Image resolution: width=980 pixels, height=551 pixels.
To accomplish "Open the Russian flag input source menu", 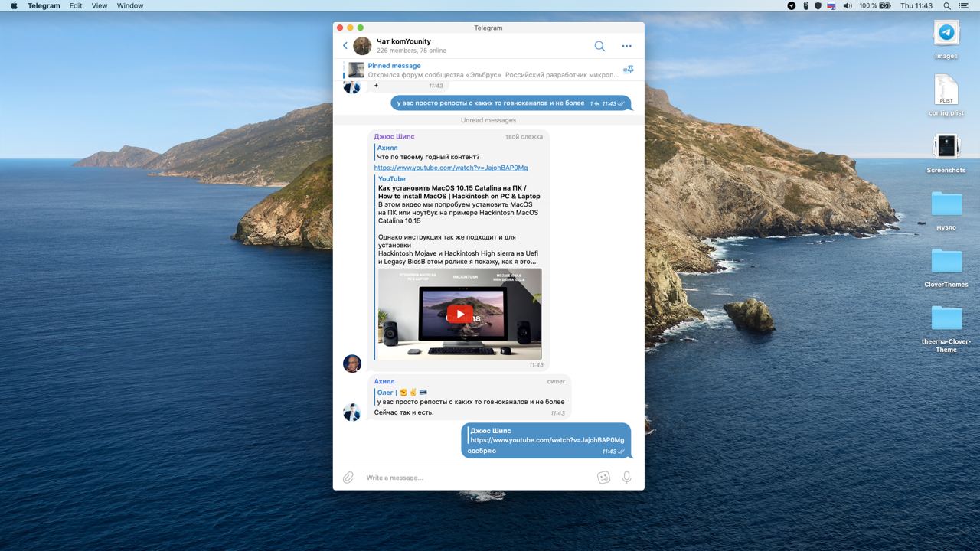I will (831, 5).
